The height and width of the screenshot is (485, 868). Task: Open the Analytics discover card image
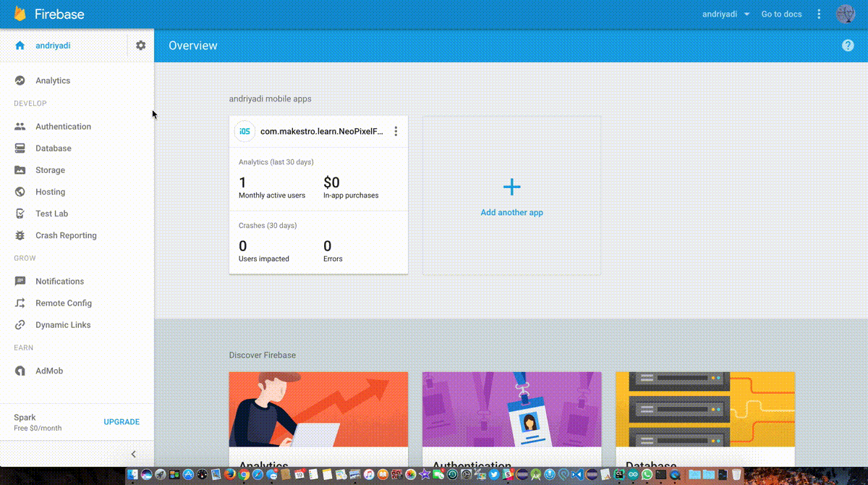click(x=318, y=409)
